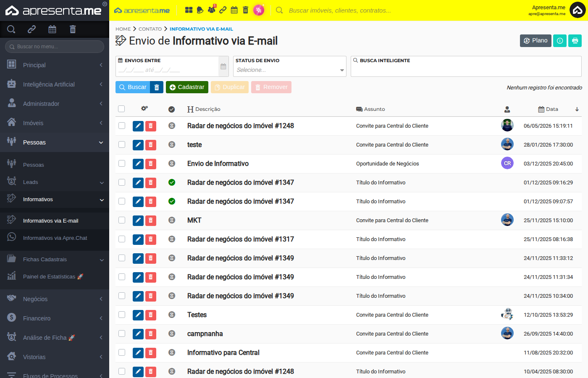Go to CONTATO breadcrumb link

pos(150,29)
